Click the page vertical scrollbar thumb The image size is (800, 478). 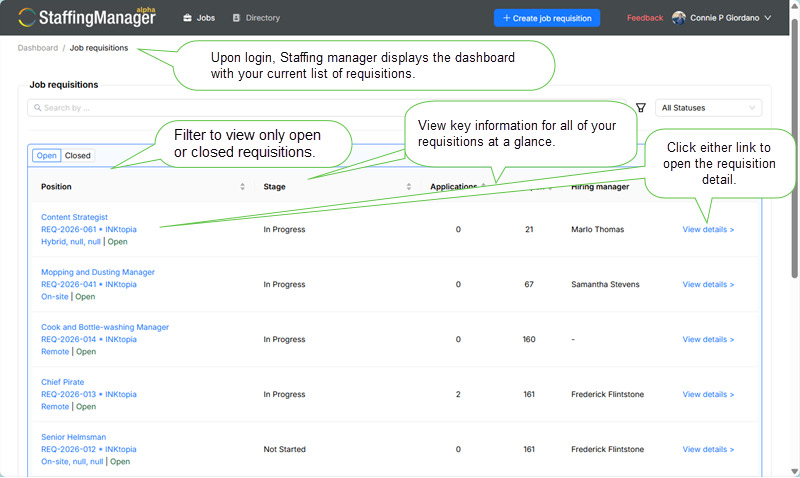[x=794, y=148]
